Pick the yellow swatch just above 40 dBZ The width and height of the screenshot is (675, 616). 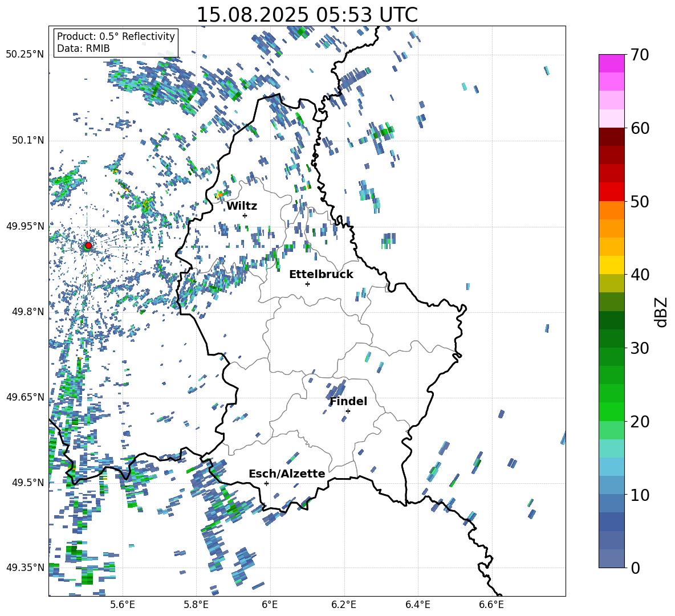coord(612,265)
